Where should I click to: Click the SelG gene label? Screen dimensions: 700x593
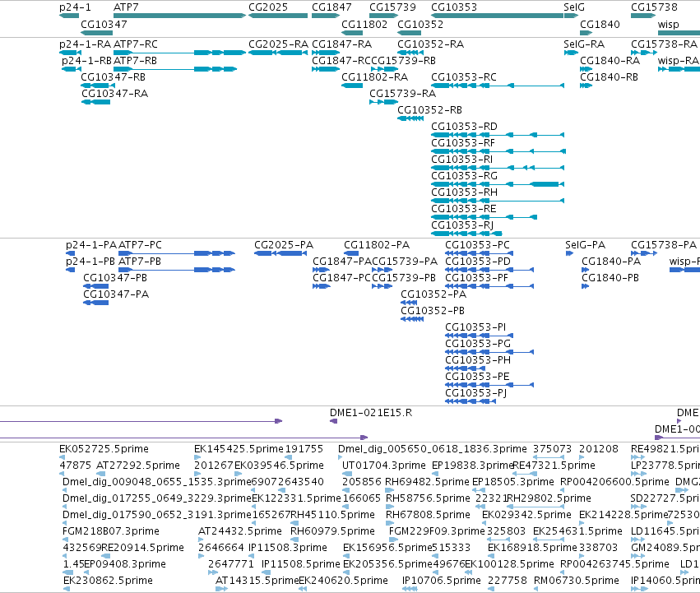click(x=574, y=7)
